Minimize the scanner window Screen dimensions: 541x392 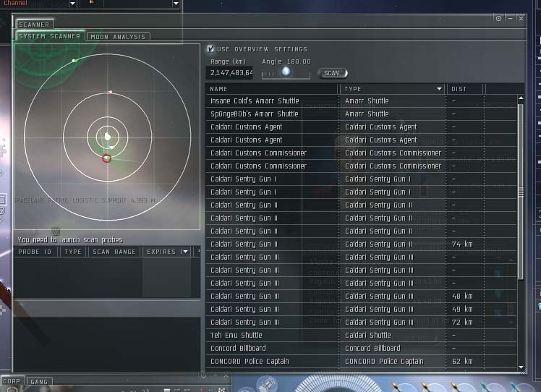tap(510, 18)
